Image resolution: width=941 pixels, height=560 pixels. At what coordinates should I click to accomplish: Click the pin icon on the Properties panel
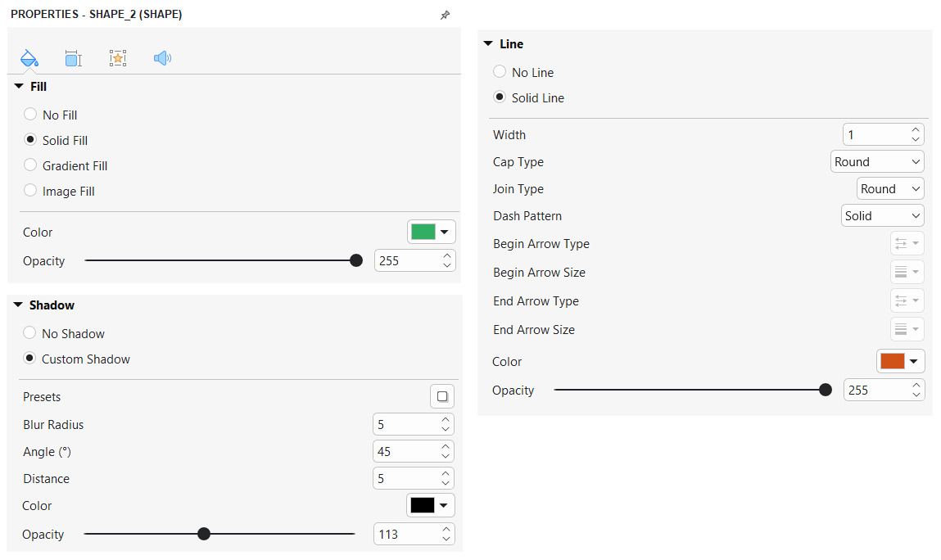coord(445,14)
